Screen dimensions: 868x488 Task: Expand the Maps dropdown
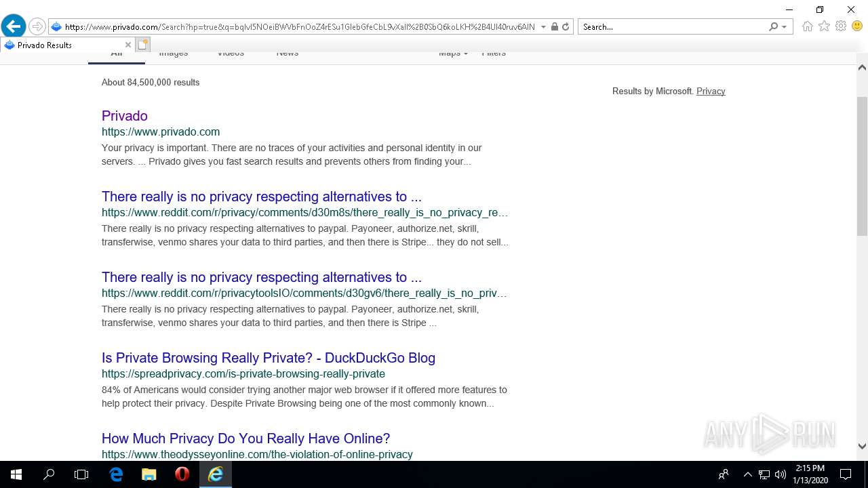[x=453, y=54]
